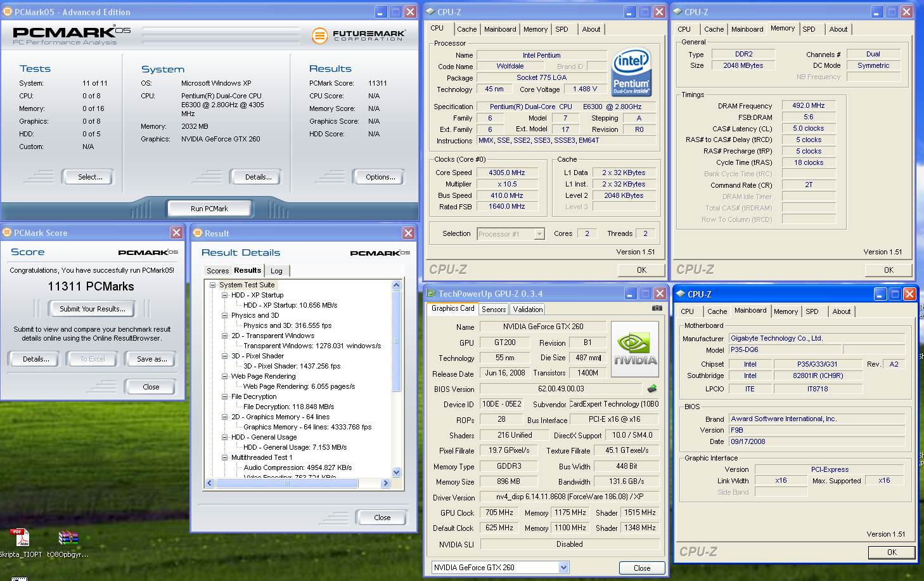Collapse the Web Page Rendering node
This screenshot has width=924, height=581.
224,376
